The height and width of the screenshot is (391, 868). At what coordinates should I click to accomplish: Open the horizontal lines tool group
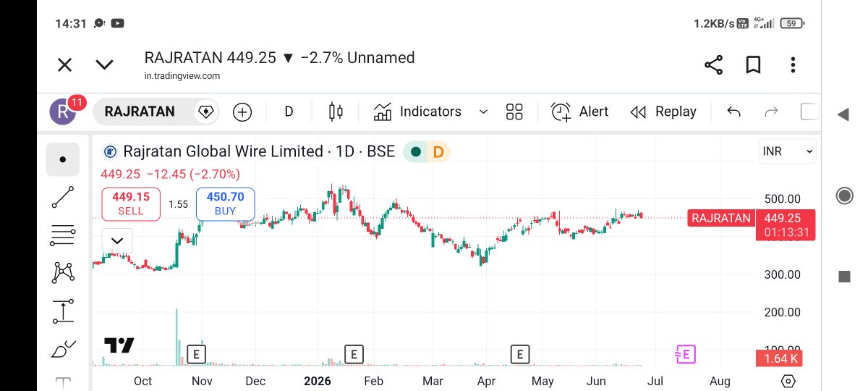(63, 235)
